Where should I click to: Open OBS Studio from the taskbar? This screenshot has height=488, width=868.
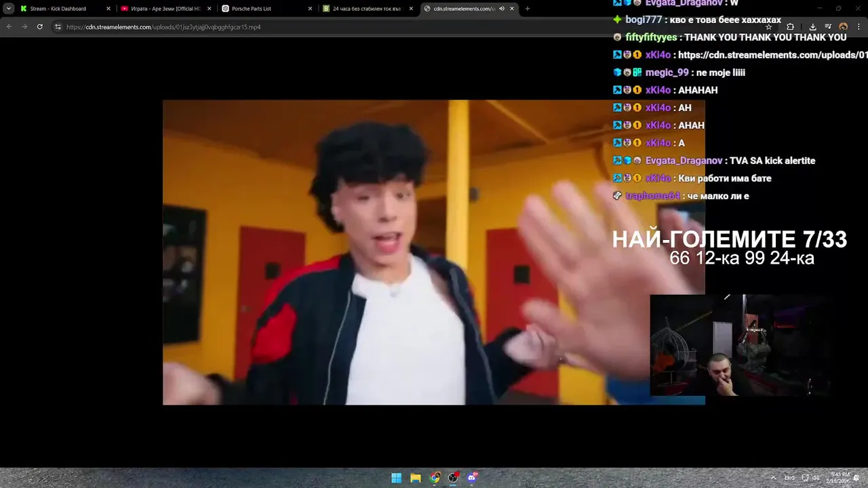(x=454, y=478)
